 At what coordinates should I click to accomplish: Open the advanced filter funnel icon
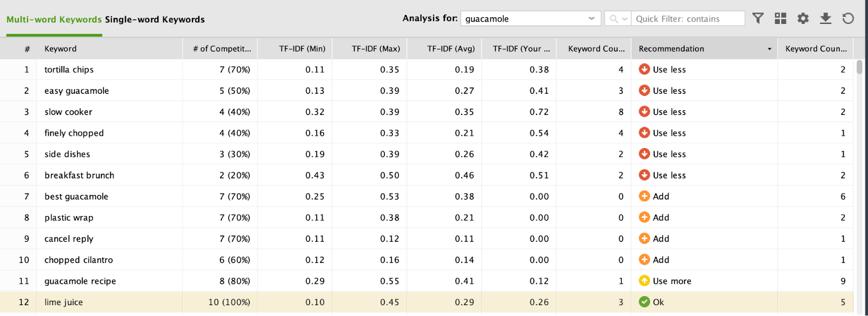click(758, 18)
